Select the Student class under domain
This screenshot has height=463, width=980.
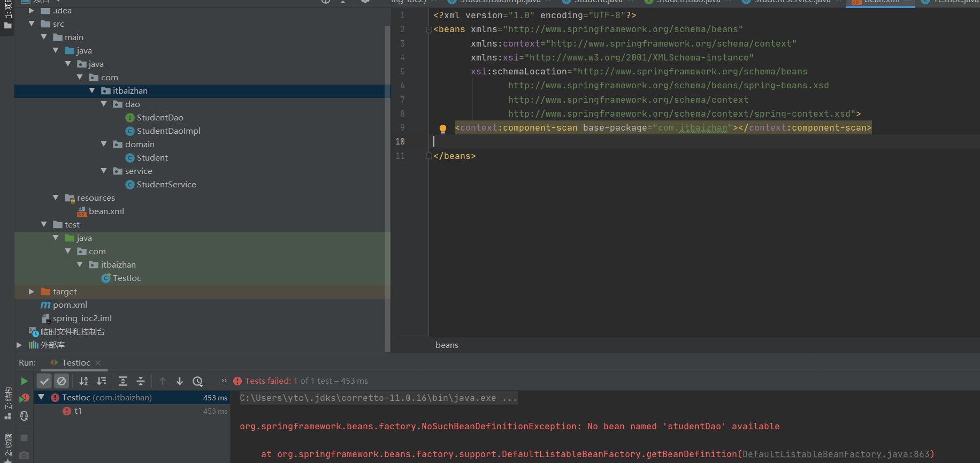pyautogui.click(x=152, y=158)
